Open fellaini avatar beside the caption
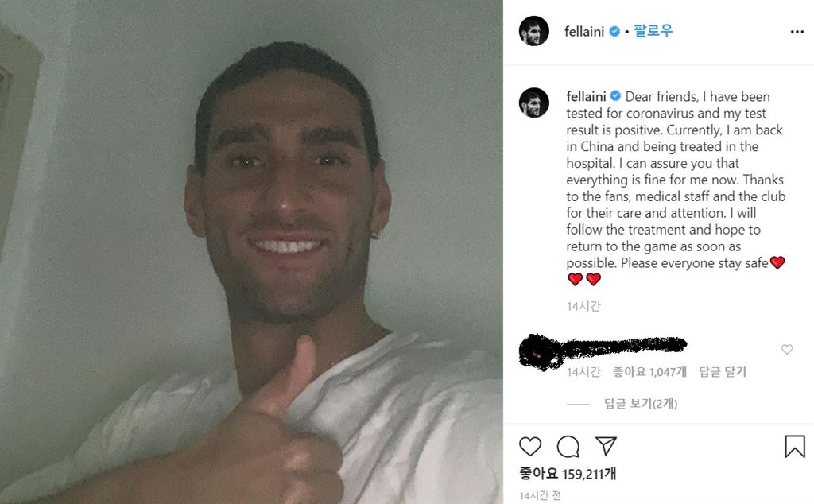 pyautogui.click(x=533, y=103)
